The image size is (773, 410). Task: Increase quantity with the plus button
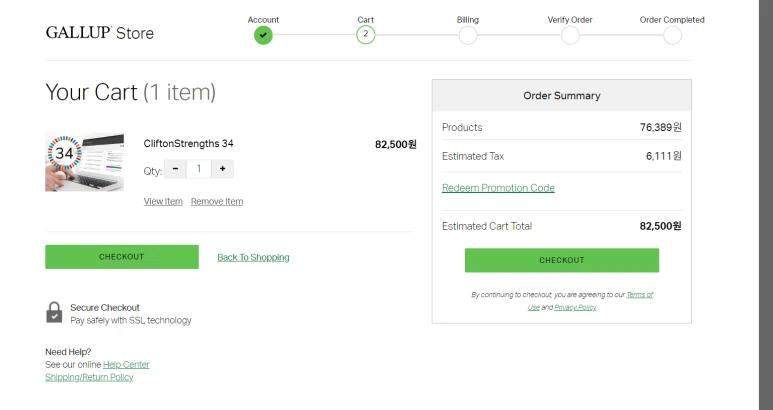tap(222, 169)
